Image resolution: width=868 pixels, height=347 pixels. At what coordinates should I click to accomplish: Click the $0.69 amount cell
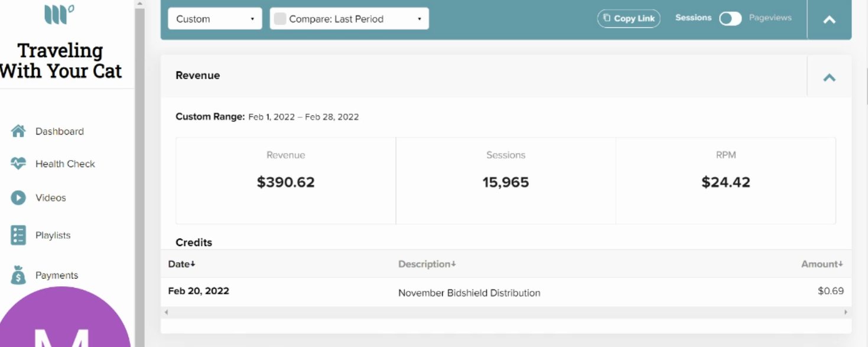pos(831,291)
